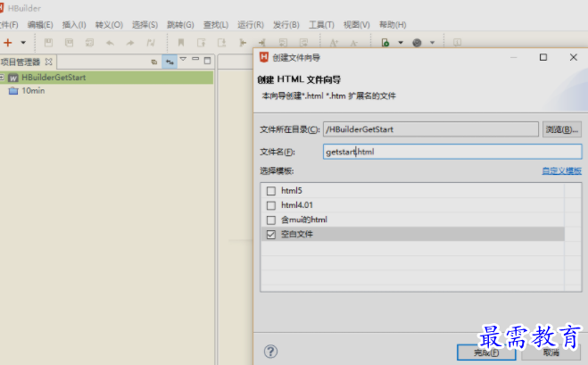Click the green Run in browser icon
Viewport: 588px width, 365px height.
385,42
